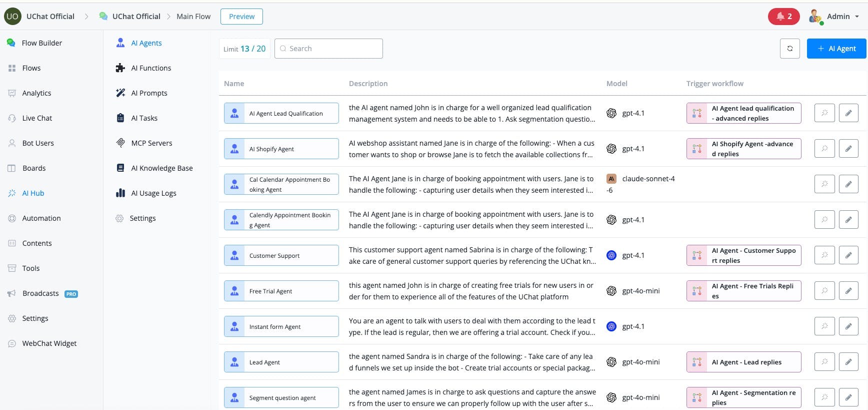Image resolution: width=868 pixels, height=410 pixels.
Task: Open the Instant form Agent entry
Action: [281, 326]
